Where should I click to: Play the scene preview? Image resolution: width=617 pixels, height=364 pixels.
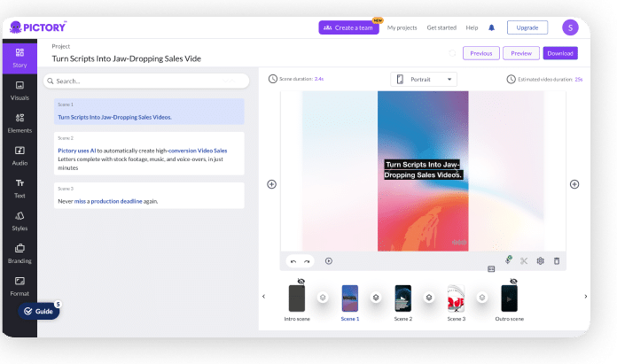click(x=329, y=261)
